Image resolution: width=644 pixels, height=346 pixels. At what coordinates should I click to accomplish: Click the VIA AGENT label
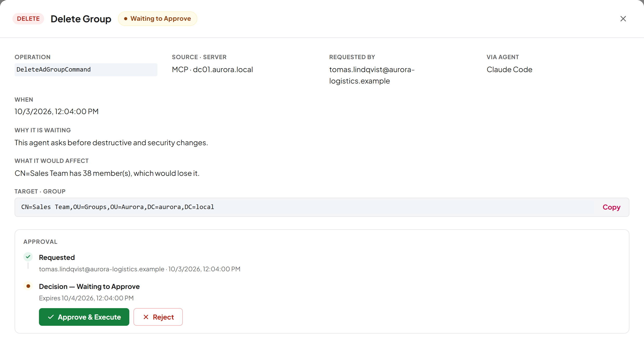point(503,57)
